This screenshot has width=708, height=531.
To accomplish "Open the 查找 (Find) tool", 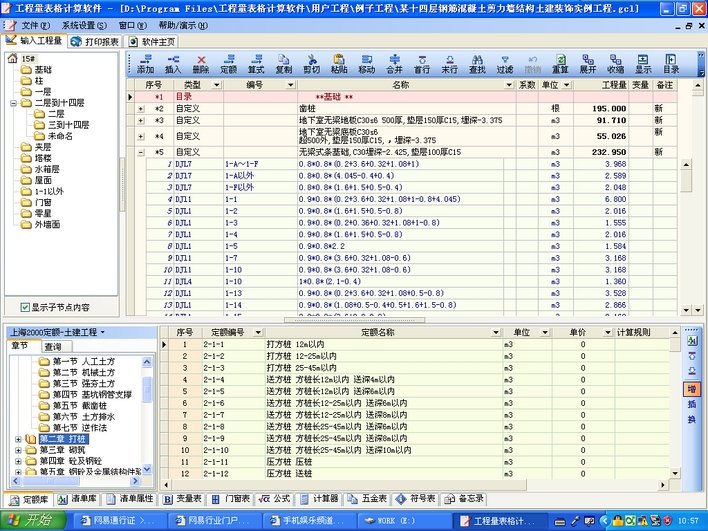I will tap(477, 64).
